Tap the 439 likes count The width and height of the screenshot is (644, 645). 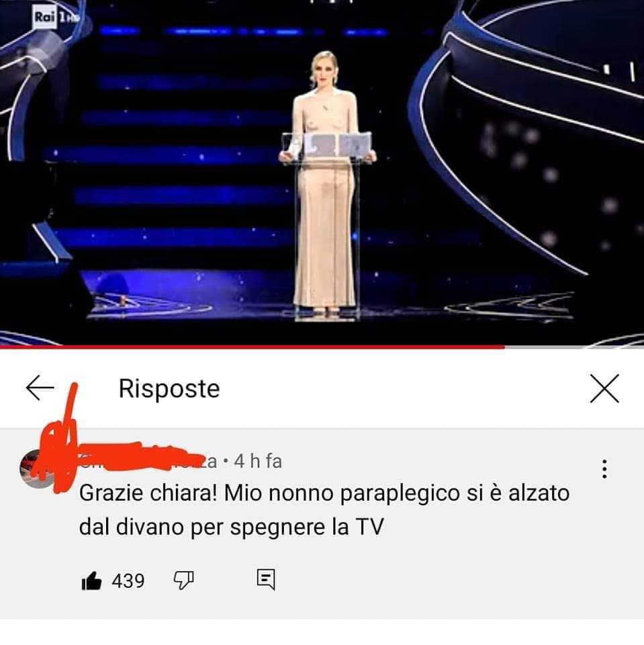pyautogui.click(x=128, y=580)
